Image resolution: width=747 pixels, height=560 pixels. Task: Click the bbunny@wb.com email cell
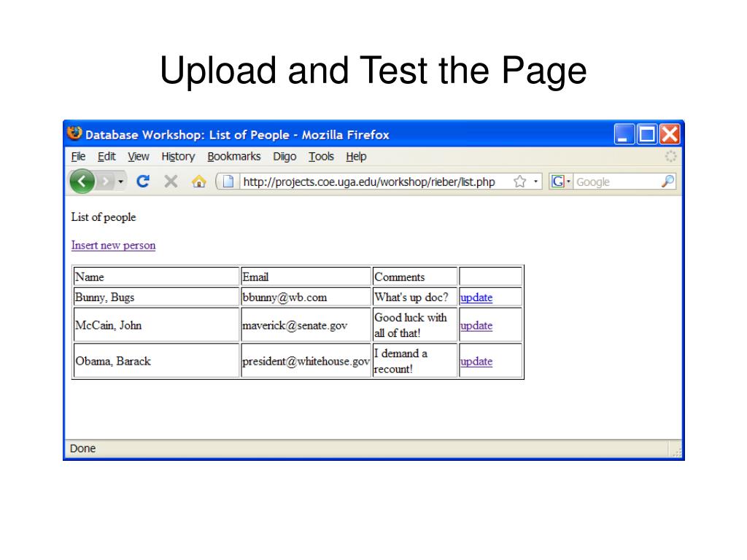[306, 297]
